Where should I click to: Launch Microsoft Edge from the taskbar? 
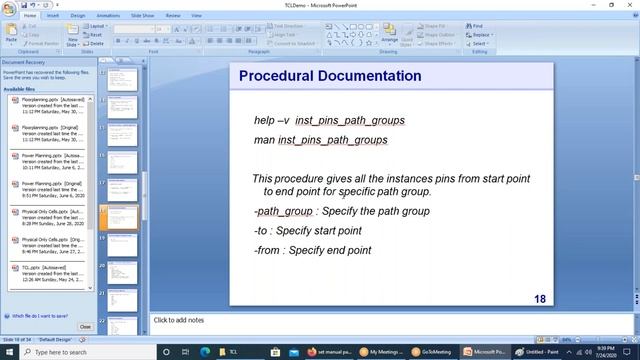205,352
